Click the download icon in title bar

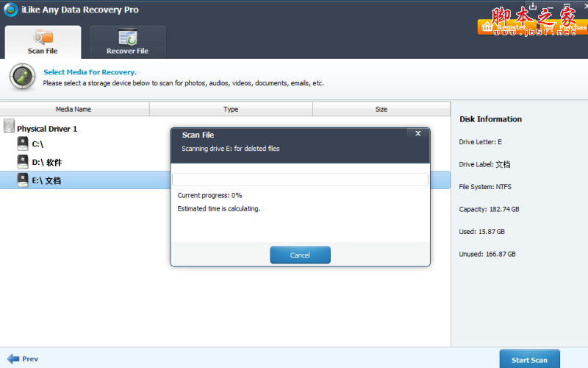[x=533, y=6]
